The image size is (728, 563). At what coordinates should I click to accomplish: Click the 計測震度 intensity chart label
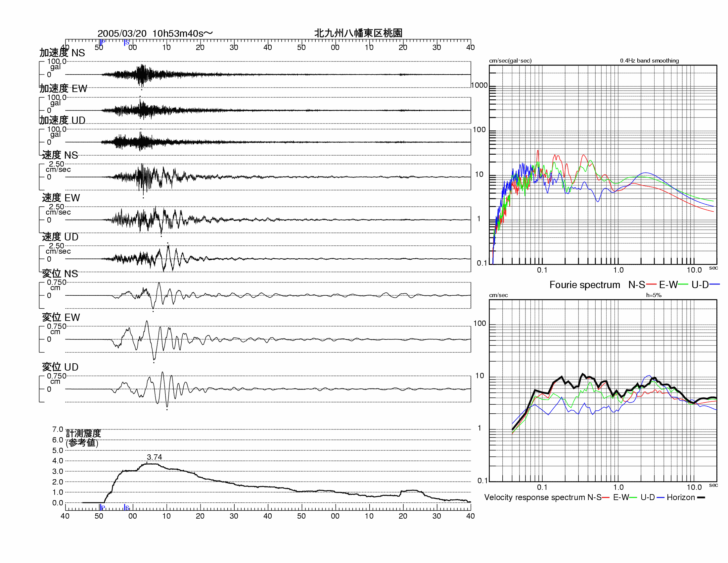(x=83, y=433)
